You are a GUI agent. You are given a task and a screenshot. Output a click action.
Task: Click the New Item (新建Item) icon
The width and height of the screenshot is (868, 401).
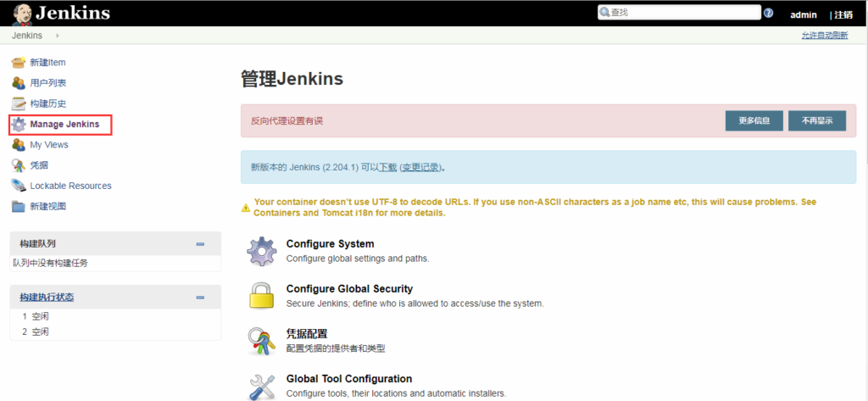pos(19,62)
